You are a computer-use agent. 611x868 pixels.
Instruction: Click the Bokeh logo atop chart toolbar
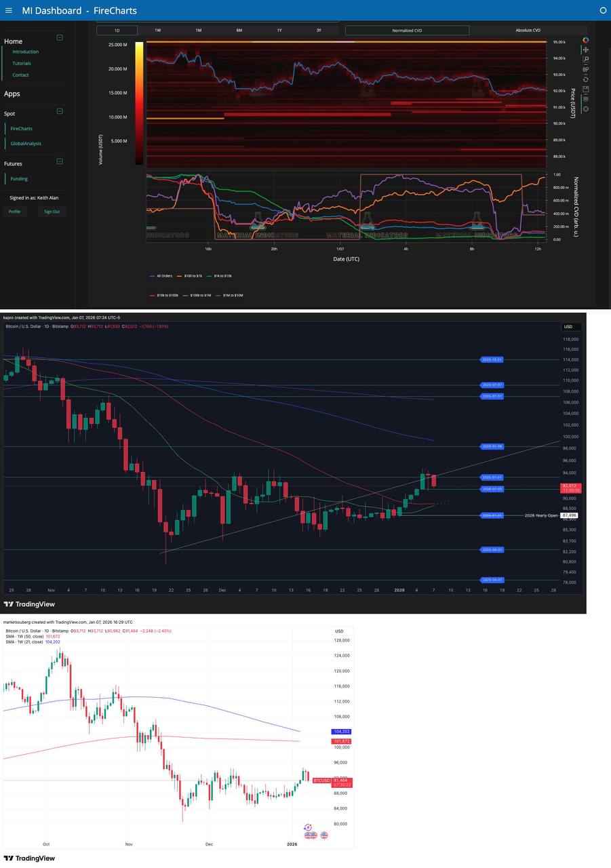[586, 40]
